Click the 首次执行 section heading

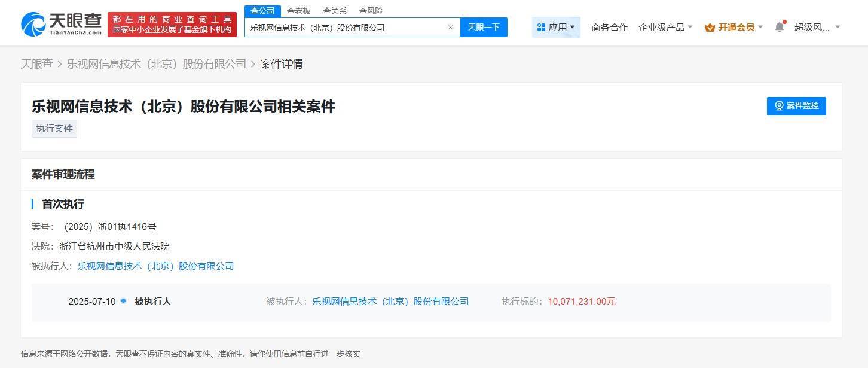tap(63, 204)
